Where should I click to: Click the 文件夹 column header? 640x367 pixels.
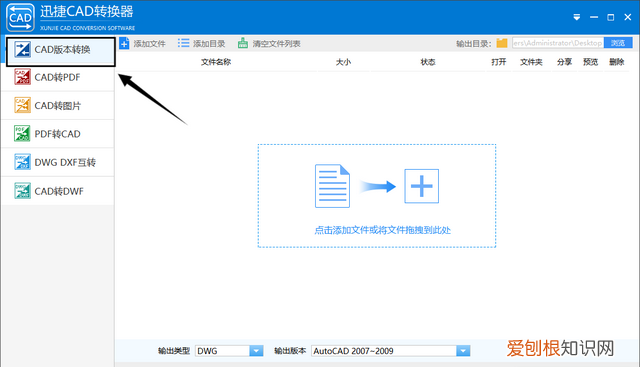(x=531, y=62)
